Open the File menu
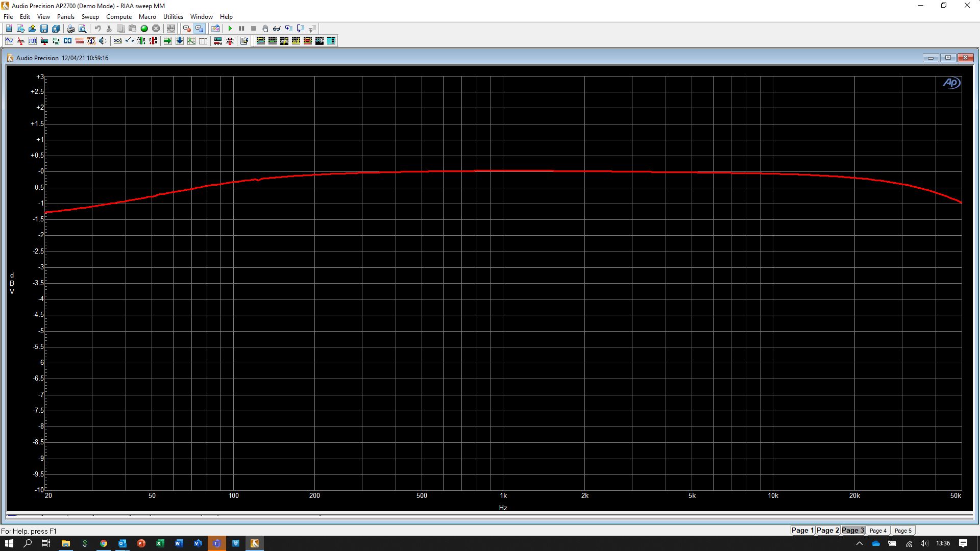Screen dimensions: 980x551 pos(8,17)
